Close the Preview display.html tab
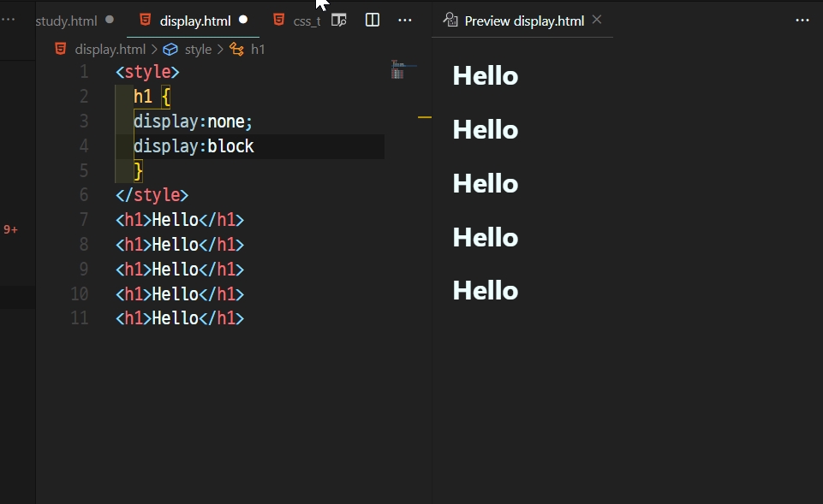The width and height of the screenshot is (823, 504). pos(597,20)
